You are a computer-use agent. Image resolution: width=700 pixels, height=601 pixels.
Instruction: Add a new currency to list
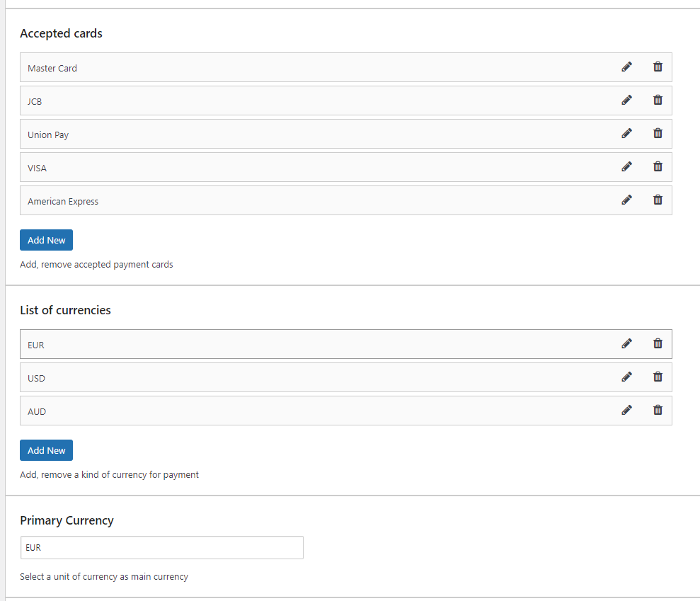(x=47, y=450)
